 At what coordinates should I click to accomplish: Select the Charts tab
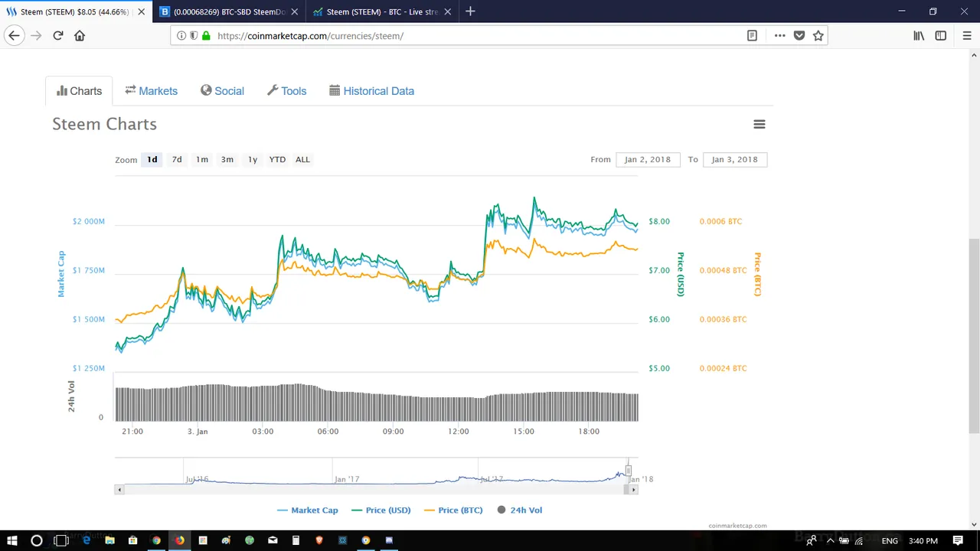tap(79, 90)
